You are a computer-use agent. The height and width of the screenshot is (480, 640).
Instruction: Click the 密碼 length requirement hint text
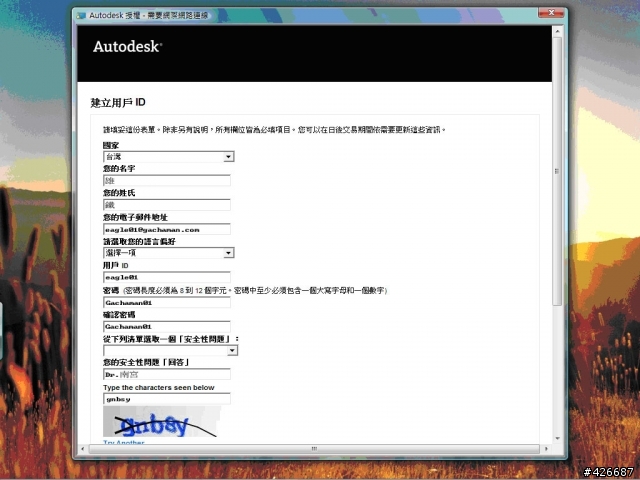click(255, 291)
